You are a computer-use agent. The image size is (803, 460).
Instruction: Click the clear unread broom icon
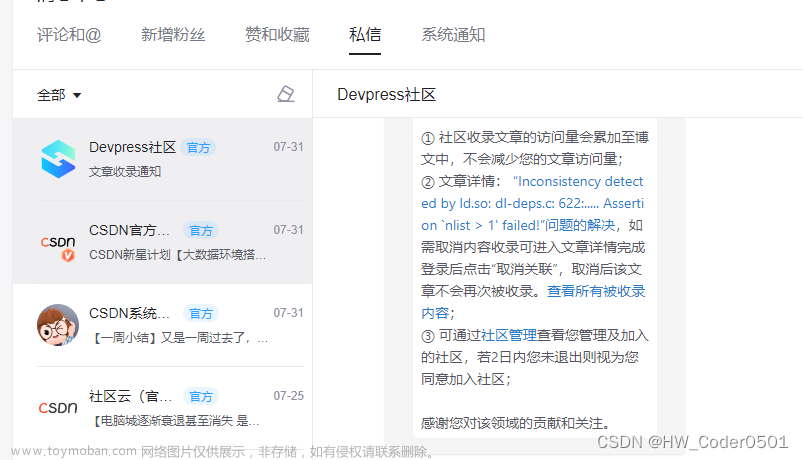285,94
